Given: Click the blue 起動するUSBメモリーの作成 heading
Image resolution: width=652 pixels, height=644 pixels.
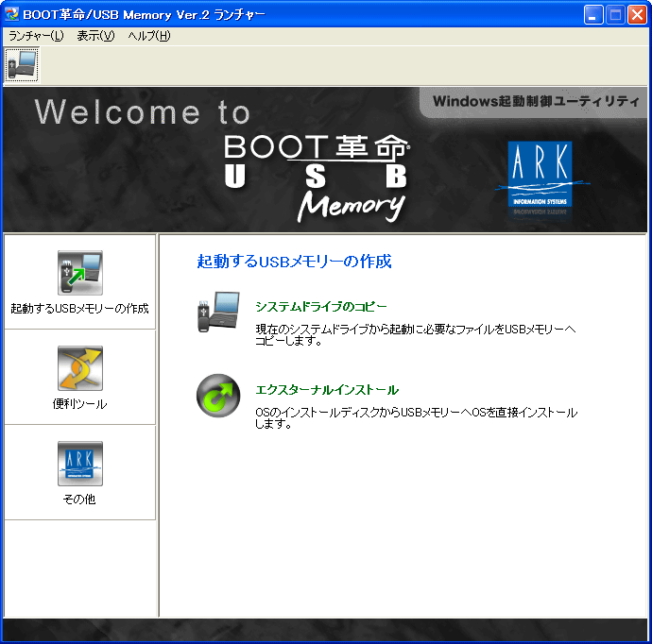Looking at the screenshot, I should click(294, 262).
